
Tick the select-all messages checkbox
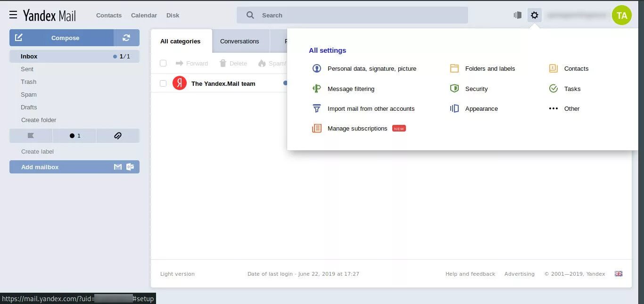(x=163, y=63)
